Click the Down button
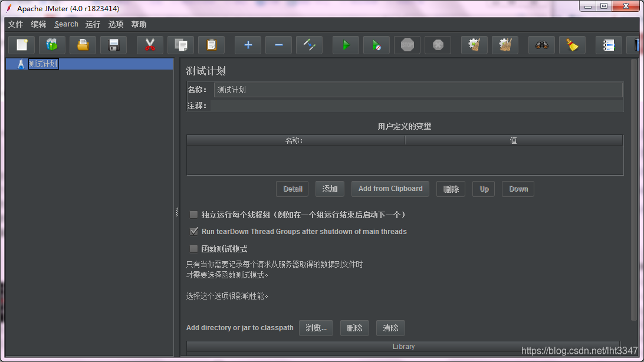 tap(518, 189)
